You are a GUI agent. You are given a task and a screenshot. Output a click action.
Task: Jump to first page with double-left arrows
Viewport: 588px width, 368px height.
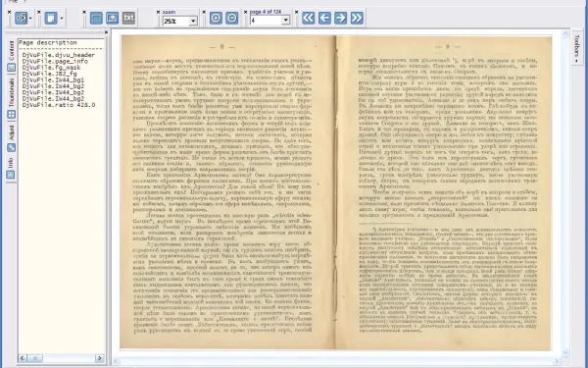[x=309, y=18]
